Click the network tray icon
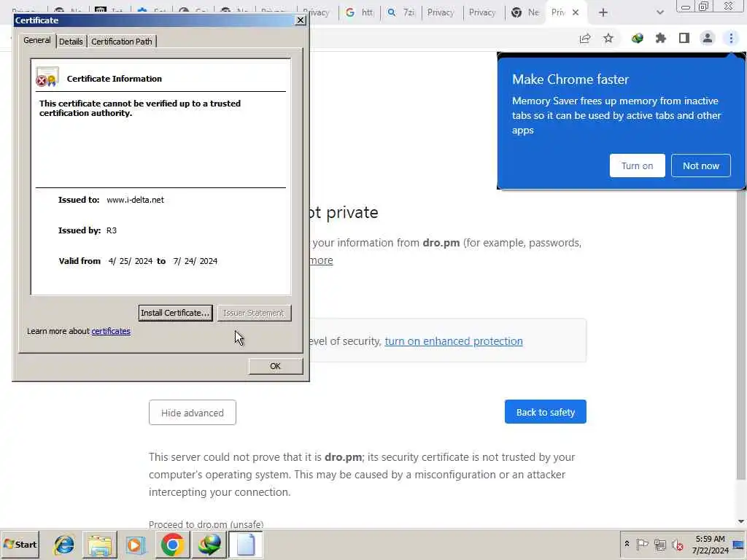 coord(659,544)
